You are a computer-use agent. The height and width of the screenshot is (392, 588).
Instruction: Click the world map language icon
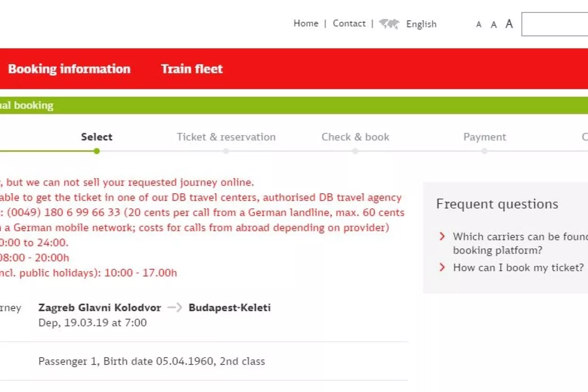[389, 24]
